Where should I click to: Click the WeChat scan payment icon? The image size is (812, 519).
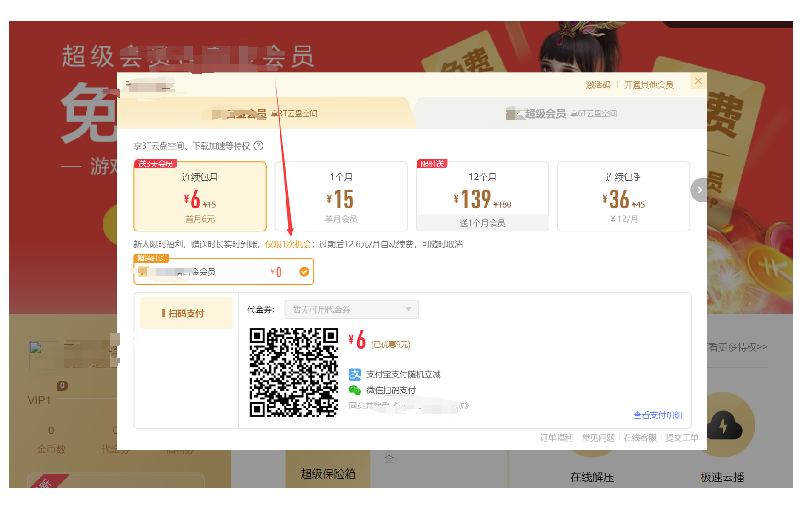[355, 391]
